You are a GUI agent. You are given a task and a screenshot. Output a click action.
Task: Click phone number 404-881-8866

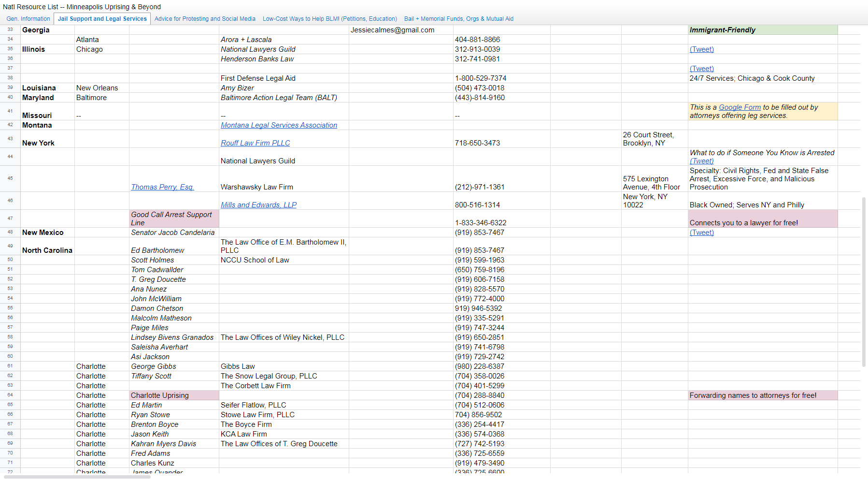tap(501, 40)
